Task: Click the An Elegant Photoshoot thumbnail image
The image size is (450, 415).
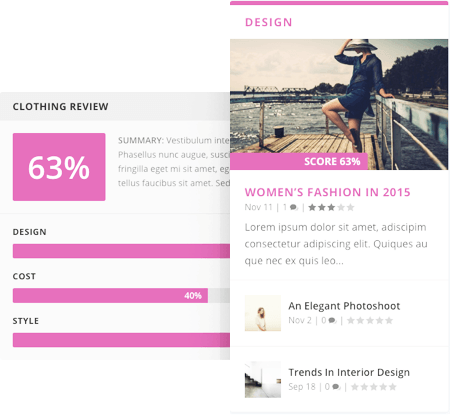Action: point(263,313)
